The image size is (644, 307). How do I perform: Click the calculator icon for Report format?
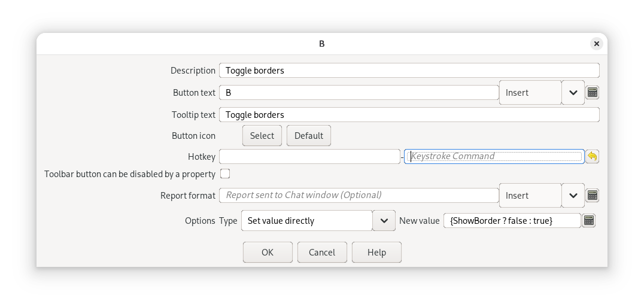click(x=592, y=196)
